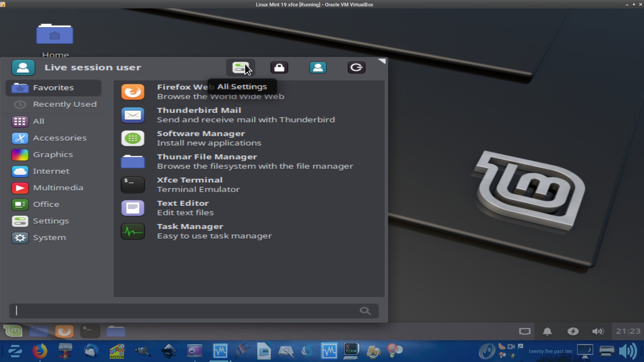Open Software Manager from favorites list

click(201, 138)
